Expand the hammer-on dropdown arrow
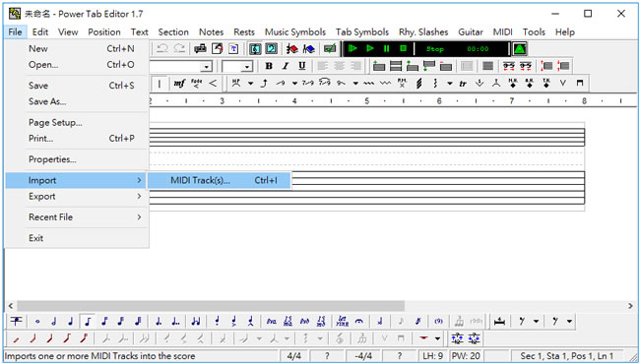640x364 pixels. click(250, 84)
